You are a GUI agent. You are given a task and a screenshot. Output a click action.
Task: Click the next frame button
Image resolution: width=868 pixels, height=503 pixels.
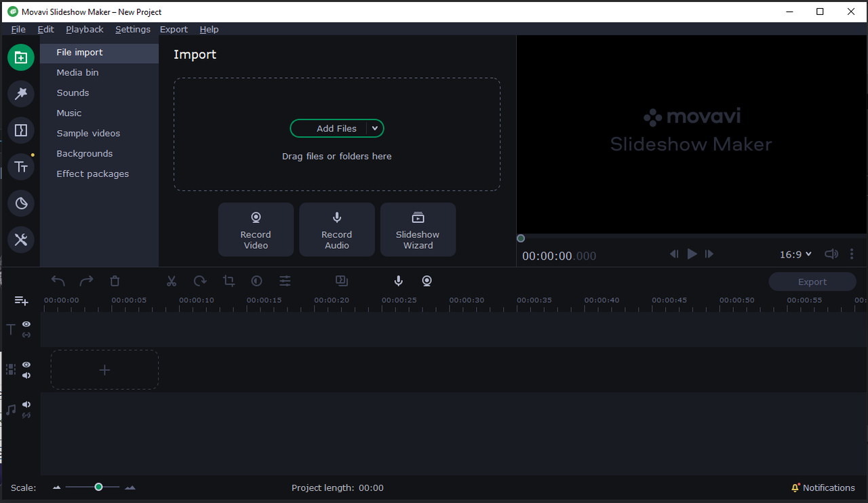[x=709, y=254]
